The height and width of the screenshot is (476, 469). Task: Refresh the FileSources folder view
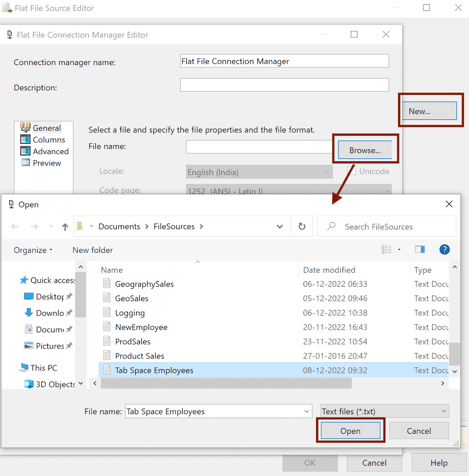pyautogui.click(x=302, y=226)
